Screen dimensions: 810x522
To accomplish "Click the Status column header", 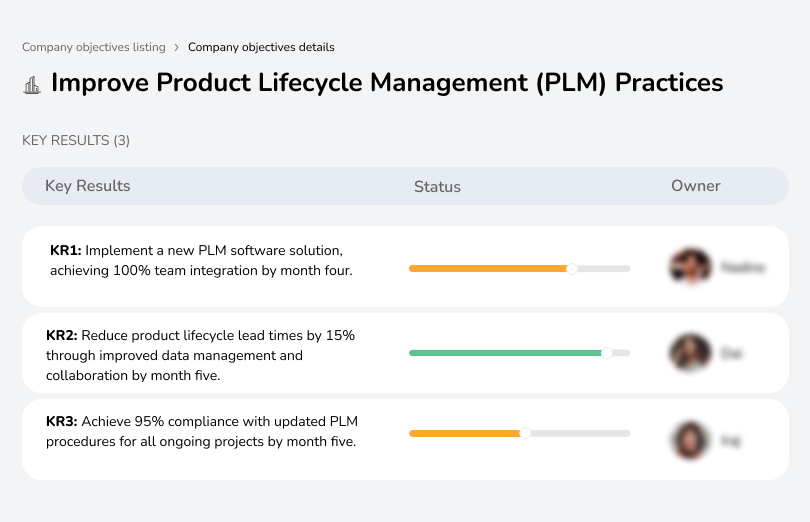I will point(437,187).
